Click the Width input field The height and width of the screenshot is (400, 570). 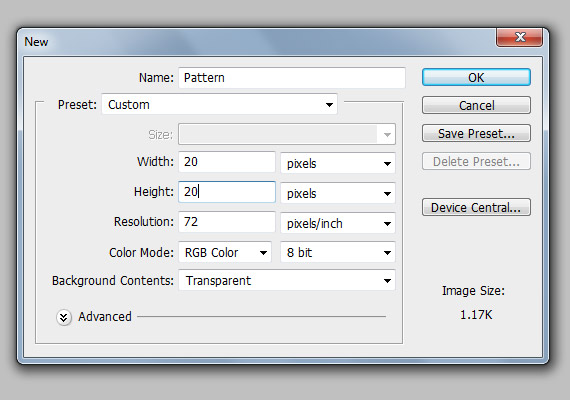pos(227,162)
